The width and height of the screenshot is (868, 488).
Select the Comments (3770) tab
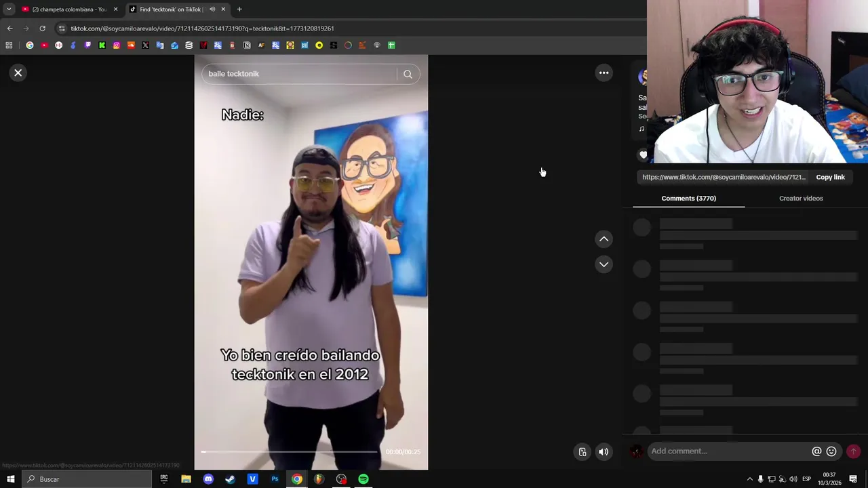(x=688, y=199)
